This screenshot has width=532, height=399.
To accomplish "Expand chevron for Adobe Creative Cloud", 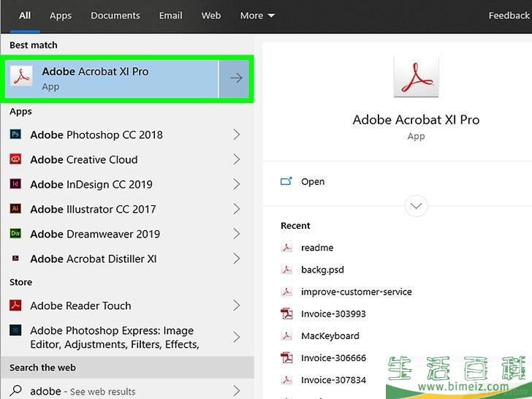I will (237, 159).
